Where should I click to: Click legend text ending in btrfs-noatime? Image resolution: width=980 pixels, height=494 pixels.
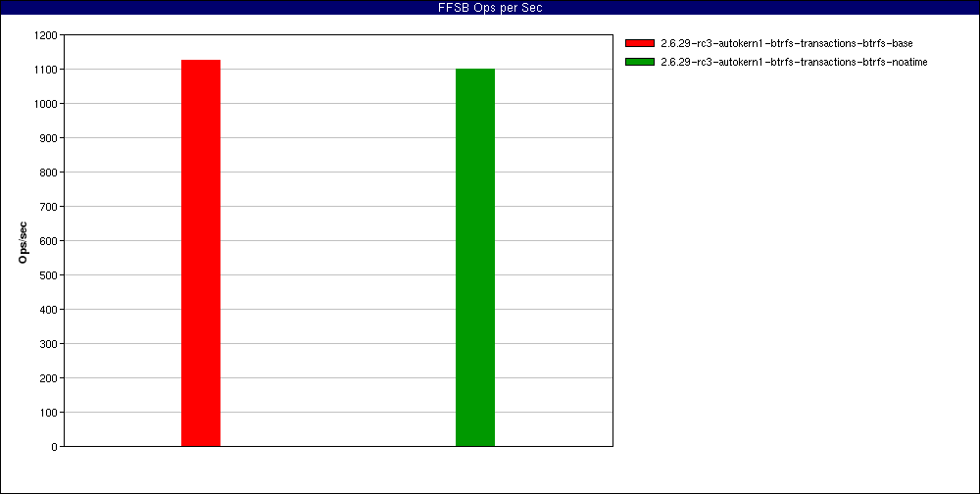pyautogui.click(x=794, y=62)
